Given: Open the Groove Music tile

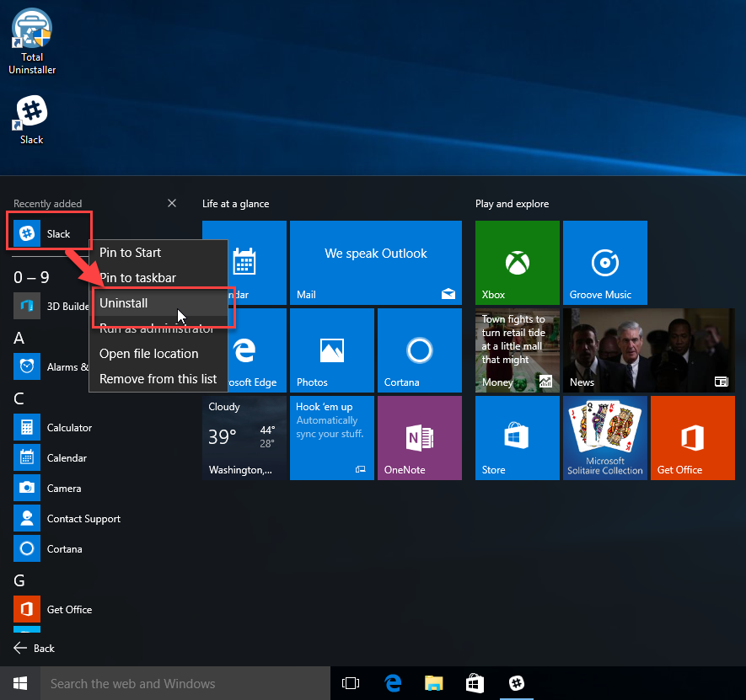Looking at the screenshot, I should pyautogui.click(x=605, y=263).
